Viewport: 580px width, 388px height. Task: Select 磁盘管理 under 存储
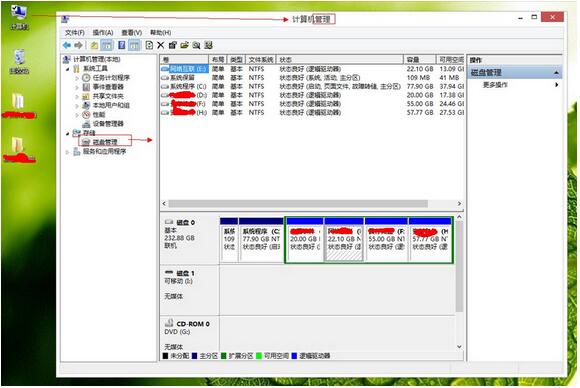(x=105, y=142)
